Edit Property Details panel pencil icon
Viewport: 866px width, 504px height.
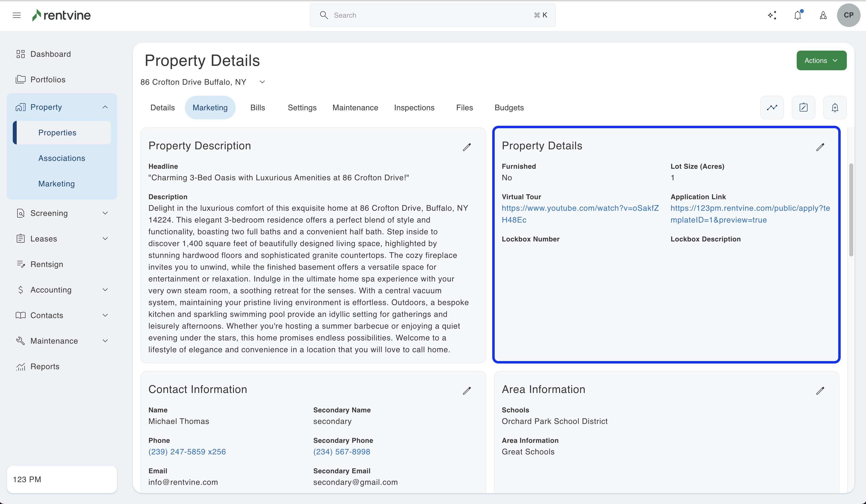820,147
